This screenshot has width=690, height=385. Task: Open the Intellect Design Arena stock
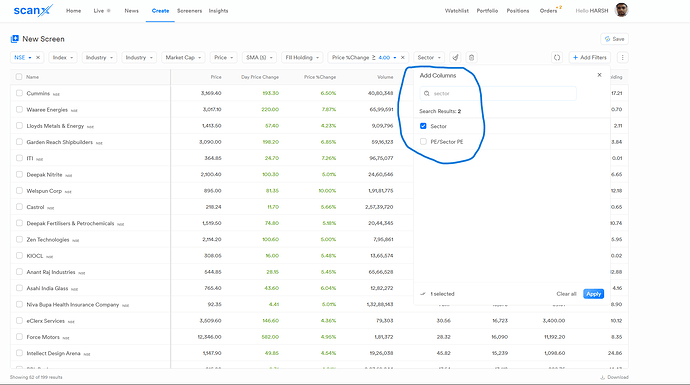pyautogui.click(x=53, y=353)
